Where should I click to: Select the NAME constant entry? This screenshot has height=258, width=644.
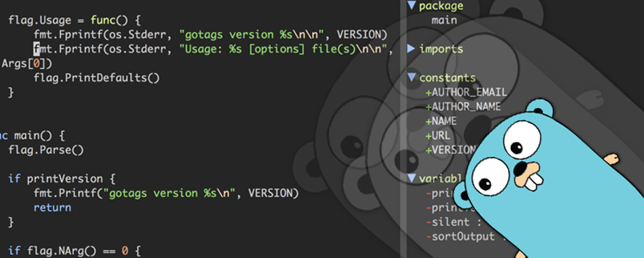441,121
